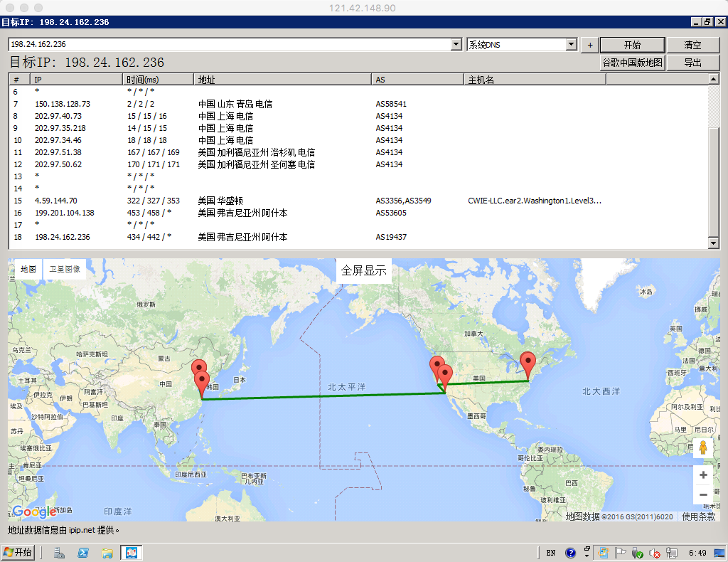Click the Street View pegman icon
Screen dimensions: 728x562
click(x=703, y=447)
